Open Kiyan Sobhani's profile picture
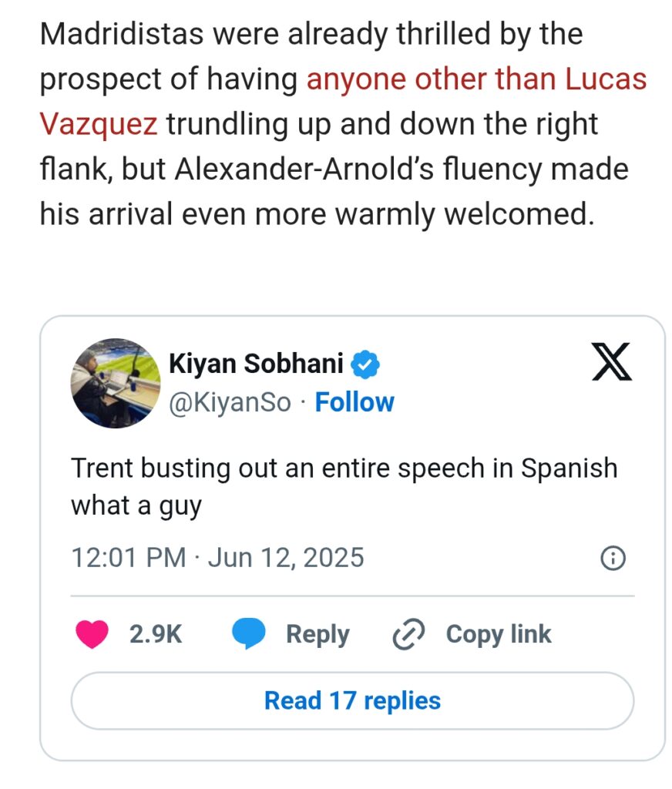Image resolution: width=672 pixels, height=789 pixels. click(x=115, y=382)
